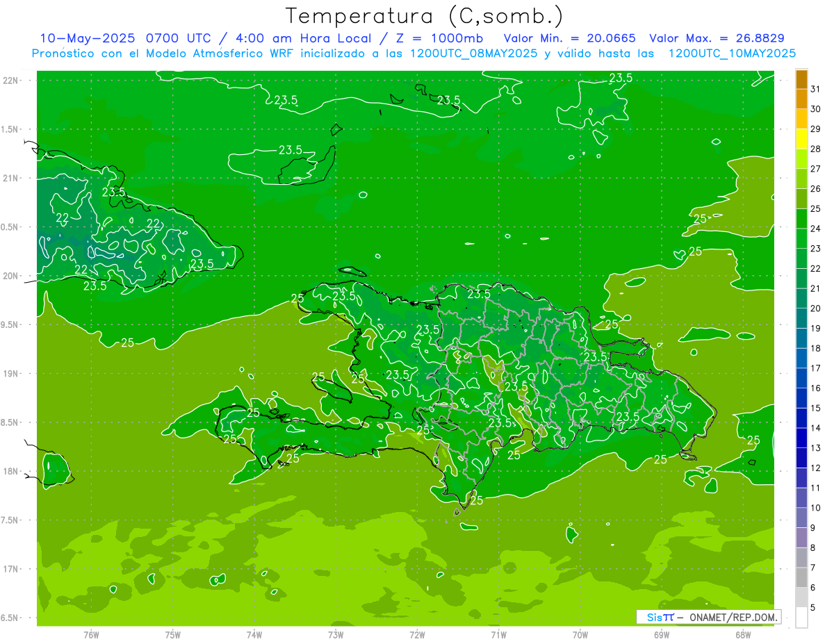Viewport: 834px width, 644px height.
Task: Click the "19N" latitude label
Action: click(11, 374)
